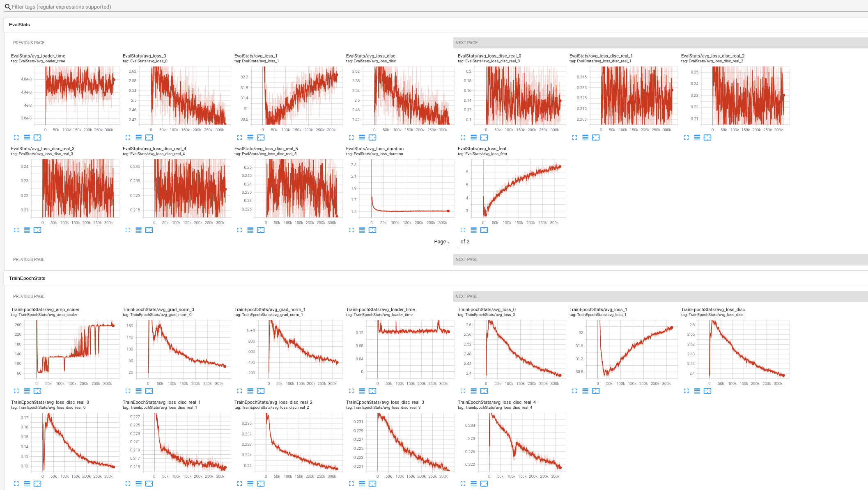868x490 pixels.
Task: Go to PREVIOUS PAGE in TrainEpochStats section
Action: 29,296
